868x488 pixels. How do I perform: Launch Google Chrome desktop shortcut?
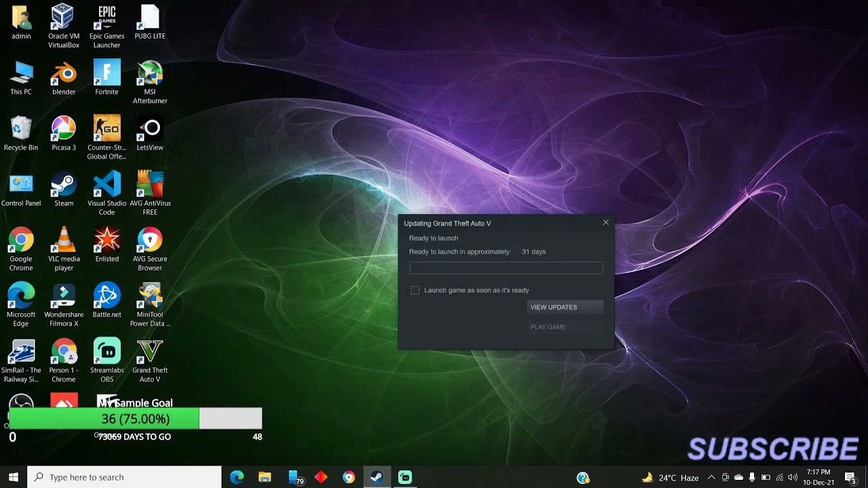pyautogui.click(x=21, y=249)
